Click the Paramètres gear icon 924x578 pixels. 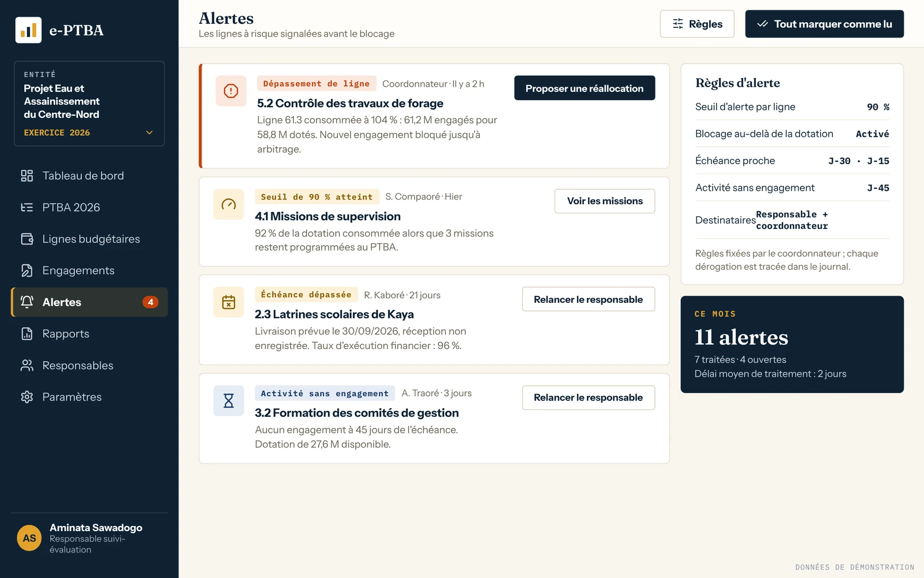[x=27, y=397]
